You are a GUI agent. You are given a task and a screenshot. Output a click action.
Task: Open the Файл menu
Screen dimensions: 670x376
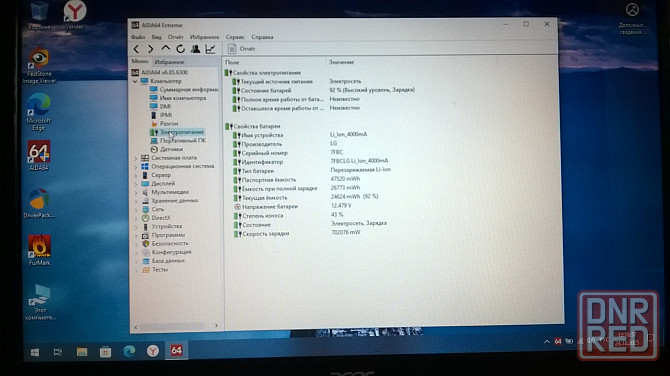tap(138, 37)
